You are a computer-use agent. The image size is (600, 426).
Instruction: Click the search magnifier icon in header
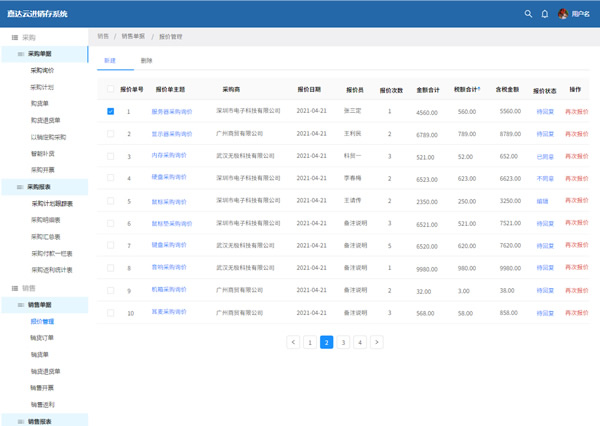(x=528, y=14)
